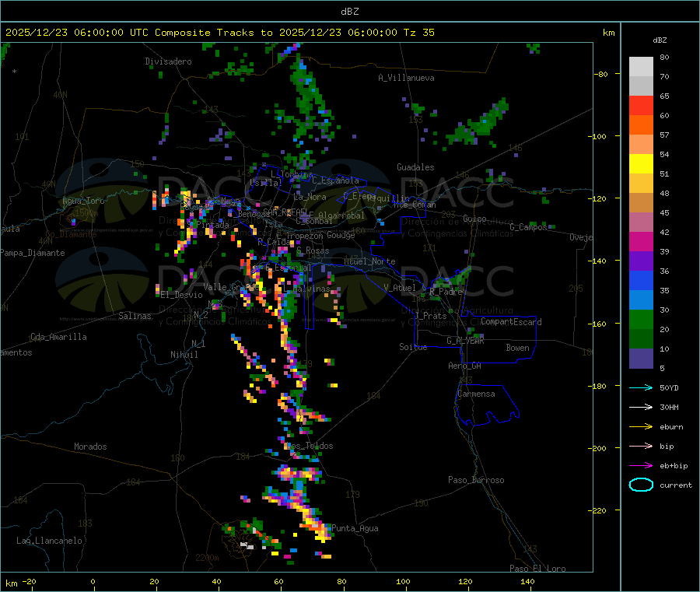Click the 'Punta_Agua' map label
Image resolution: width=700 pixels, height=592 pixels.
click(355, 528)
